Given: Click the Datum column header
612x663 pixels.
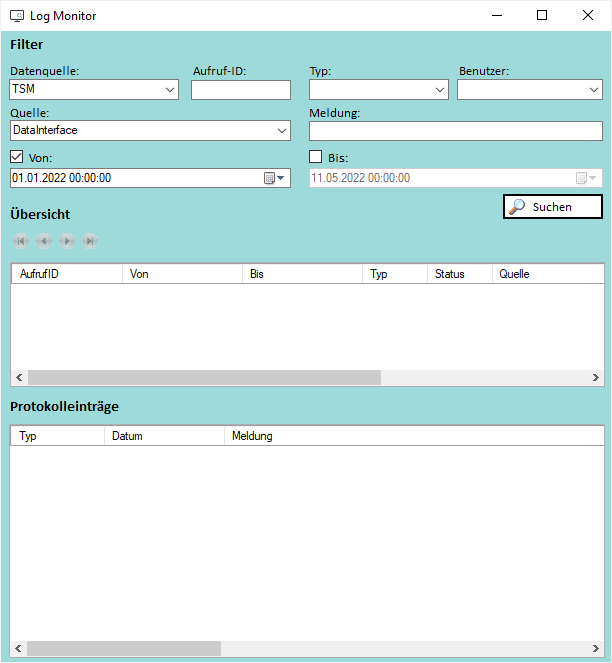Looking at the screenshot, I should point(164,436).
